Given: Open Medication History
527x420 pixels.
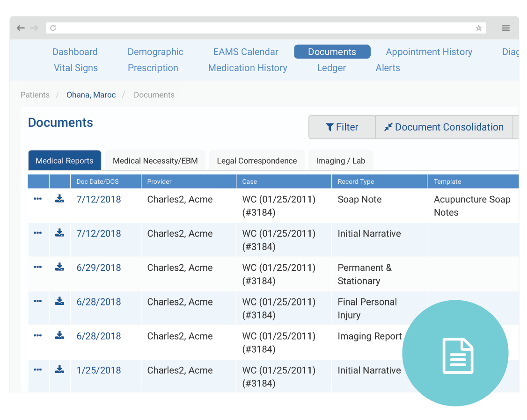Looking at the screenshot, I should coord(248,68).
